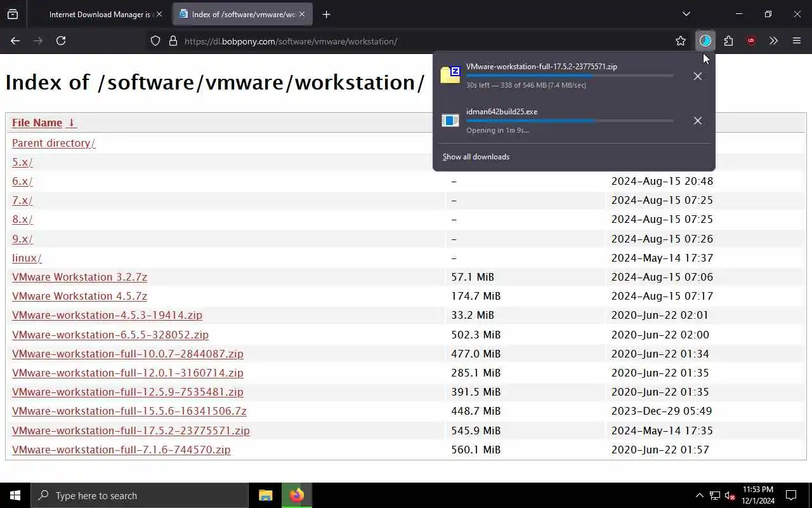Download VMware-workstation-full-7.1.6-744570.zip

click(121, 450)
